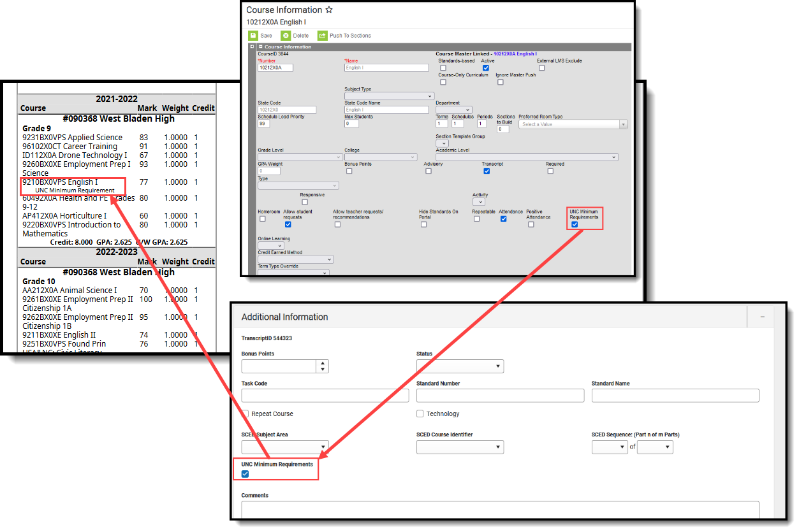Screen dimensions: 799x532
Task: Click the Sections to Build field
Action: click(x=503, y=129)
